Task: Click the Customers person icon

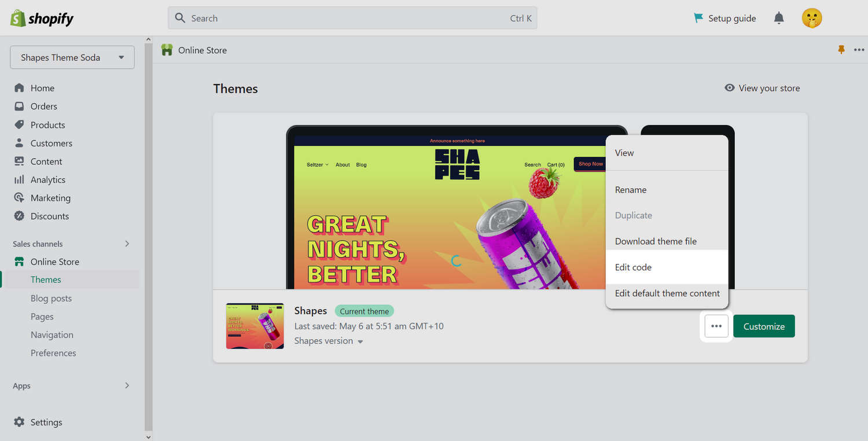Action: [19, 143]
